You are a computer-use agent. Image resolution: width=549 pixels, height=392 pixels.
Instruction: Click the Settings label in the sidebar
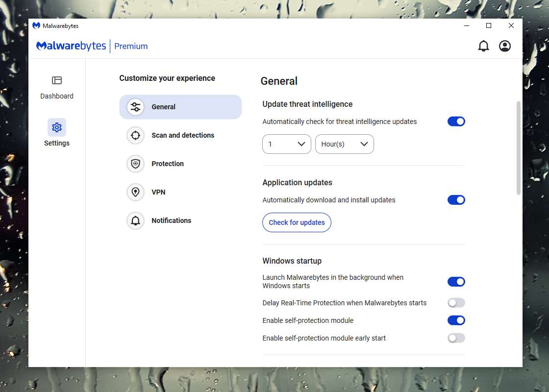(57, 143)
